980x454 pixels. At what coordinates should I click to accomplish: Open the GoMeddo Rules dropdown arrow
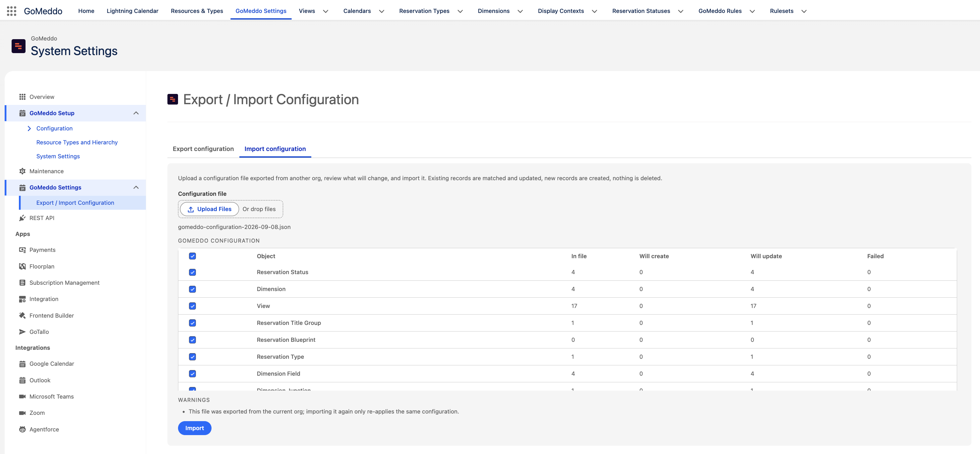[753, 11]
